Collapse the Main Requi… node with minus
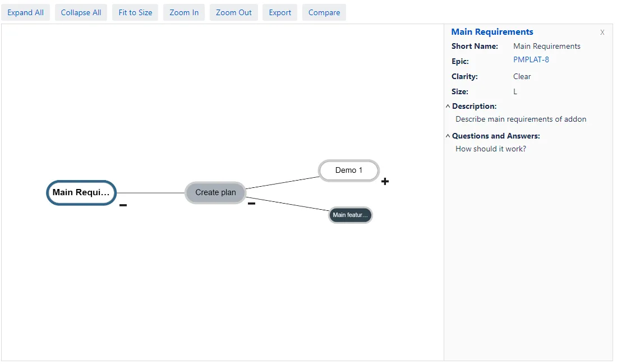617x364 pixels. click(123, 205)
